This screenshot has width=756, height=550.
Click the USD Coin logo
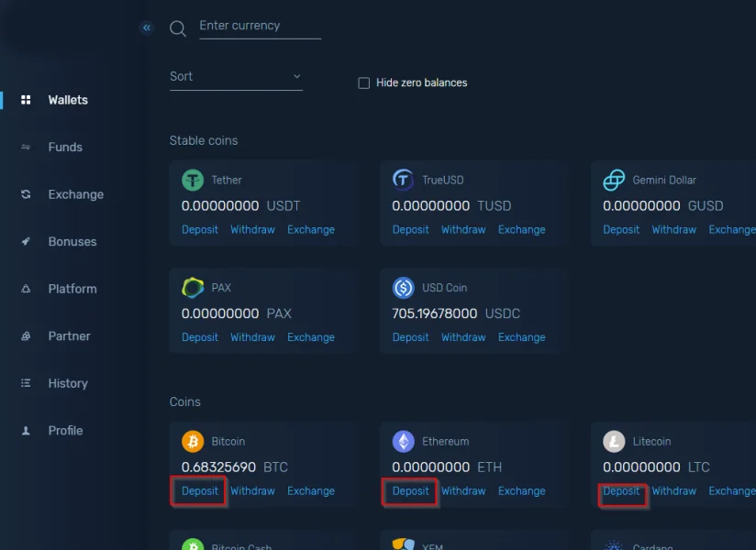click(403, 288)
